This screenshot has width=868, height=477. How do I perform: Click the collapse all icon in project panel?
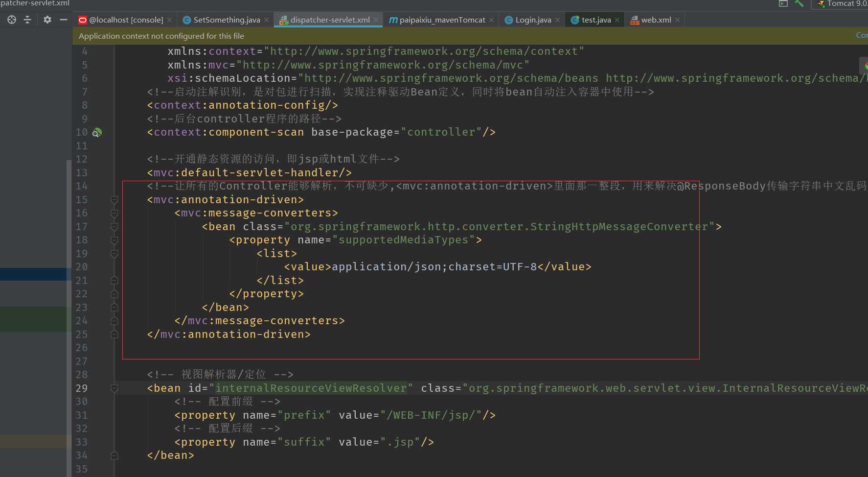[x=27, y=20]
